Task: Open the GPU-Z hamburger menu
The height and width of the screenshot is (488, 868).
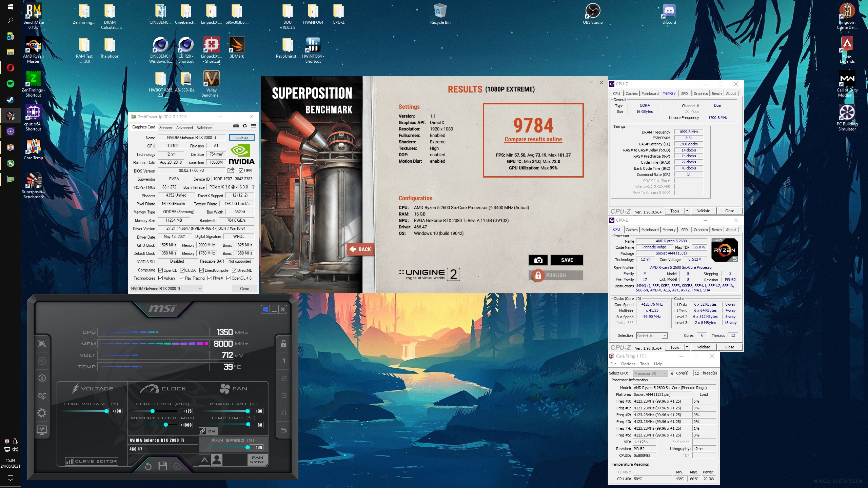Action: [x=253, y=126]
